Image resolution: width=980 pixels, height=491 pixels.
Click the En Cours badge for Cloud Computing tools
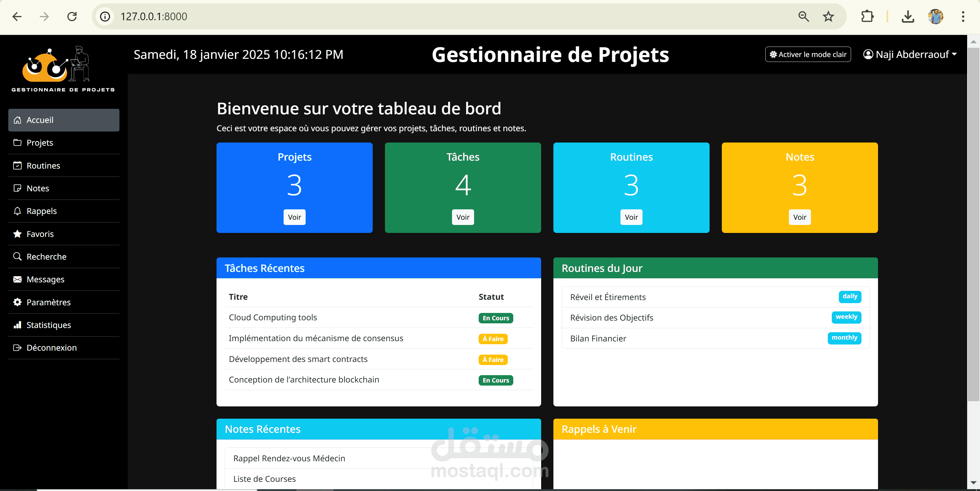495,318
